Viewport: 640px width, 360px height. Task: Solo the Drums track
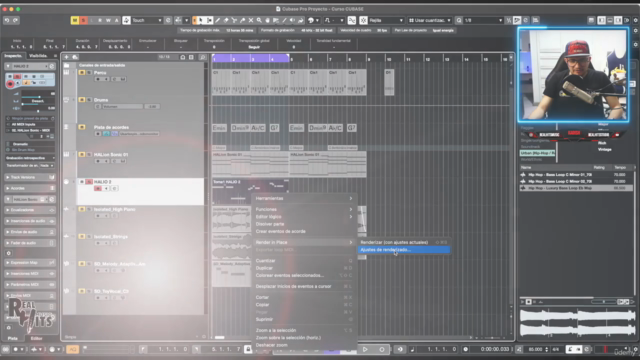click(x=89, y=100)
